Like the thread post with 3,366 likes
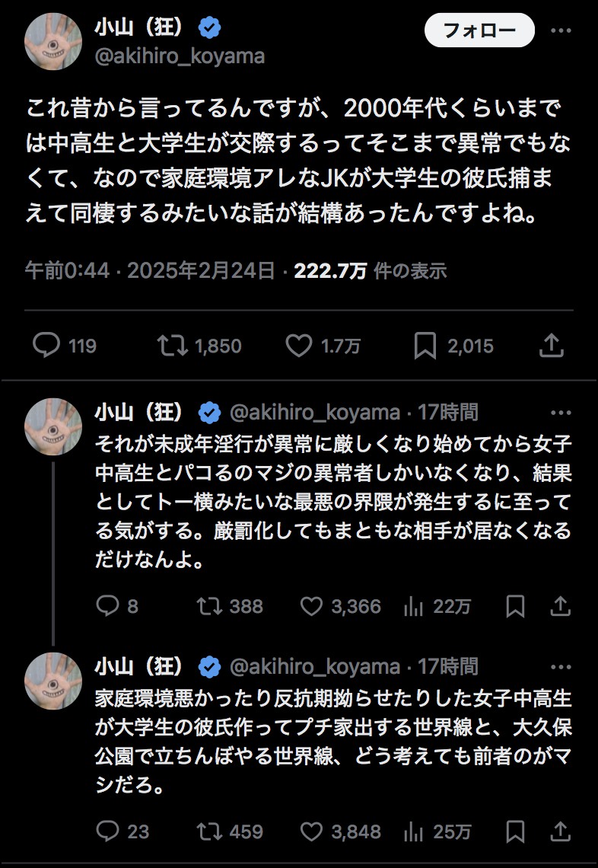This screenshot has height=868, width=598. 311,606
